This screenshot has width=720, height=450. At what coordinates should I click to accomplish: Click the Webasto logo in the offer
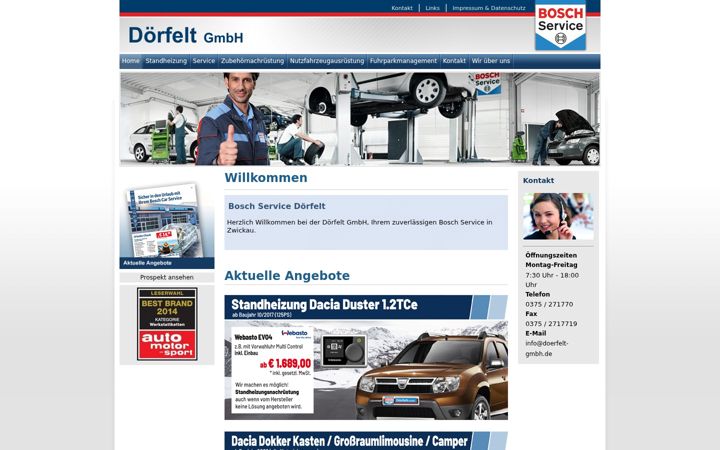[295, 333]
